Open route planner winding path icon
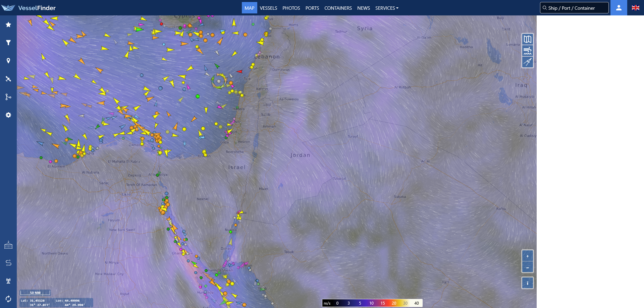The width and height of the screenshot is (644, 308). tap(8, 263)
